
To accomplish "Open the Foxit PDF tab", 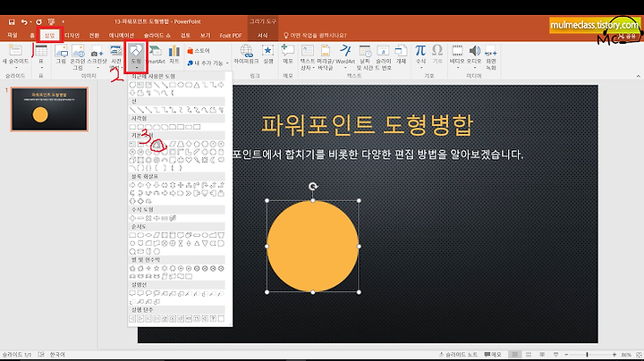I will 231,35.
